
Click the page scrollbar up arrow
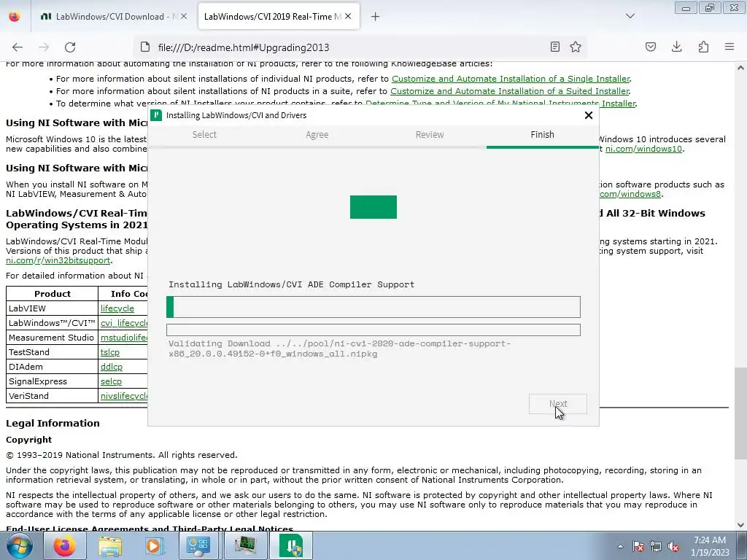click(740, 68)
